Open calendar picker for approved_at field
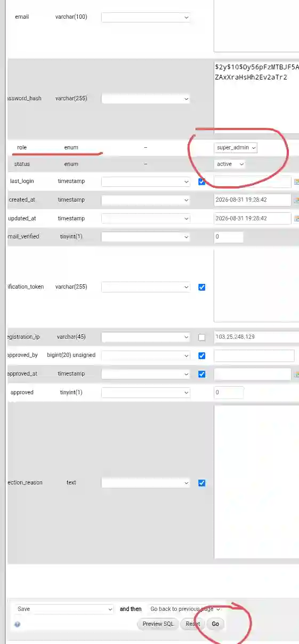Screen dimensions: 299x644 (296, 374)
